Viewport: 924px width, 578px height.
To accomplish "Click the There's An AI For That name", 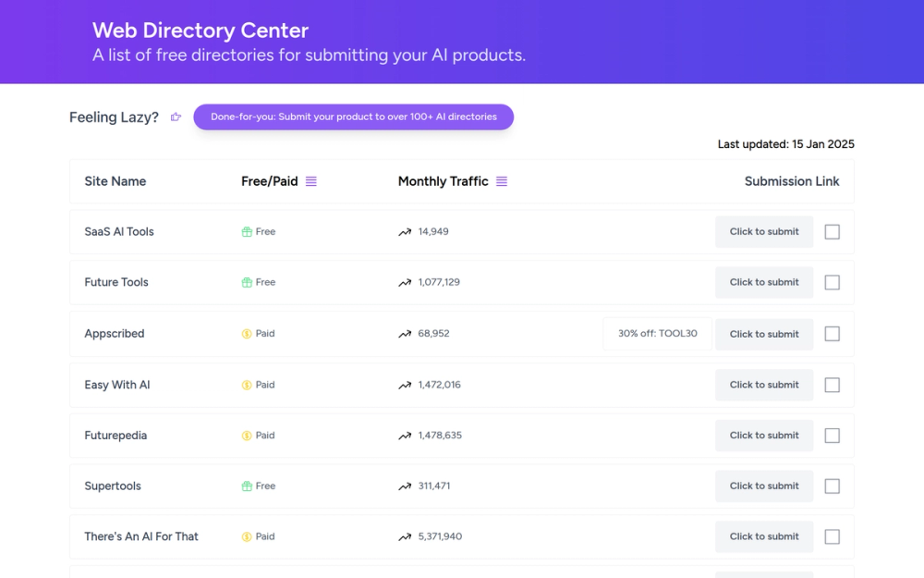I will point(141,536).
